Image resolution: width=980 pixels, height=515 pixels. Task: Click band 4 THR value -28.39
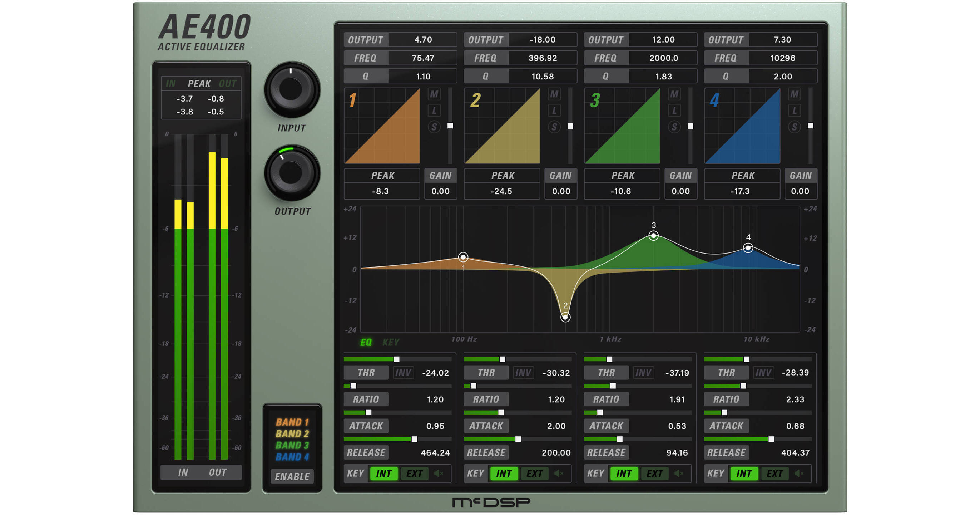(x=795, y=373)
